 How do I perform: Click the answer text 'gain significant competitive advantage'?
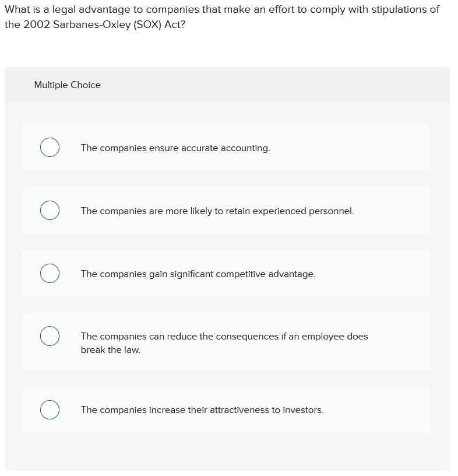(x=198, y=274)
